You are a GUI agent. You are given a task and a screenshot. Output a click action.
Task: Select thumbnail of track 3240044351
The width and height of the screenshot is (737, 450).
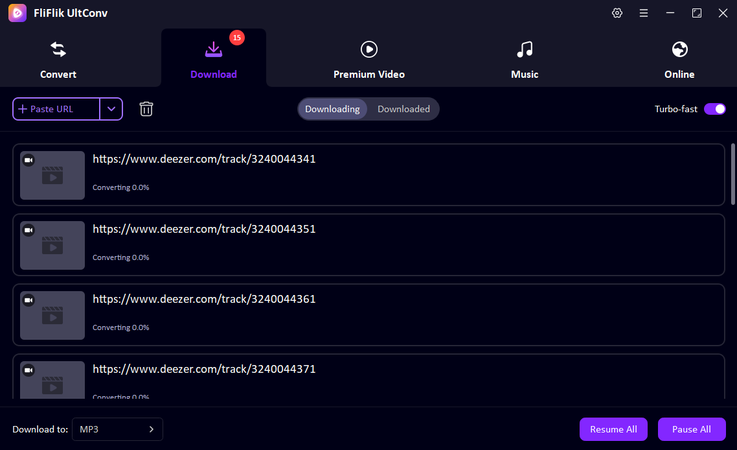(x=52, y=245)
